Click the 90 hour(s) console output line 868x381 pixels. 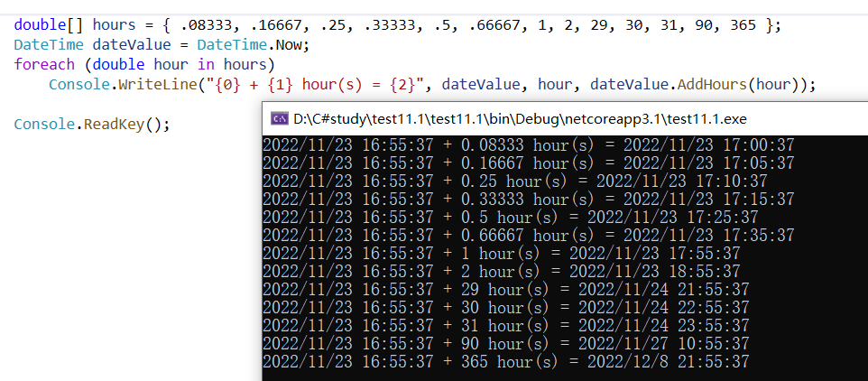[505, 343]
